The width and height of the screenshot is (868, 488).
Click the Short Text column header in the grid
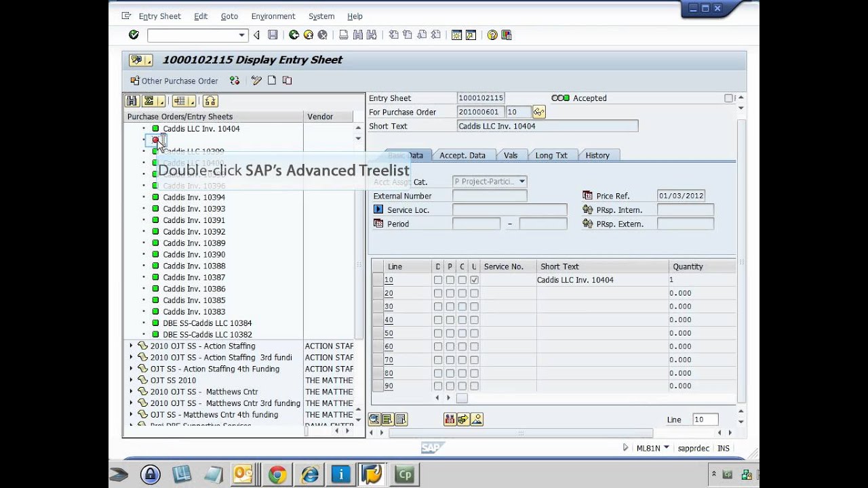click(602, 266)
